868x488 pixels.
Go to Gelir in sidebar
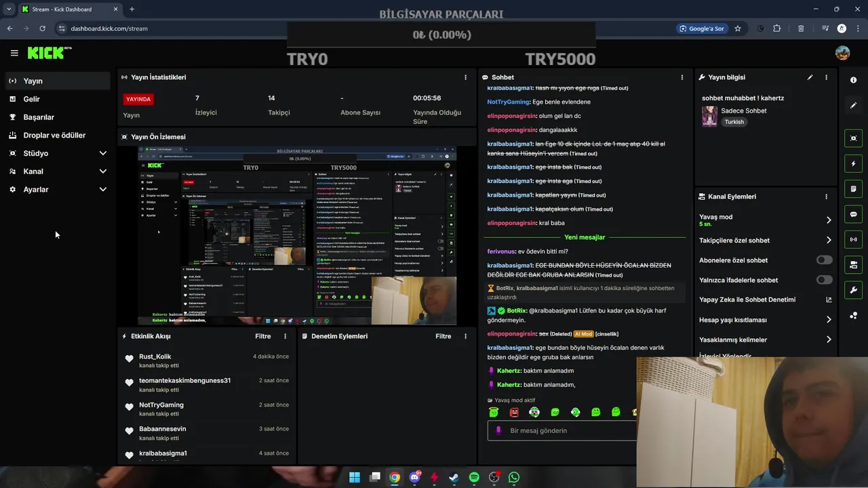pos(58,99)
